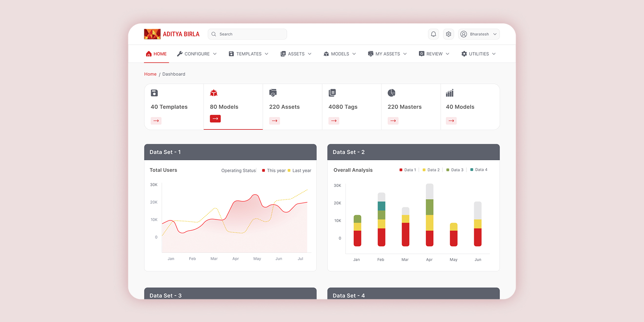
Task: Click into the Search field
Action: pyautogui.click(x=247, y=34)
